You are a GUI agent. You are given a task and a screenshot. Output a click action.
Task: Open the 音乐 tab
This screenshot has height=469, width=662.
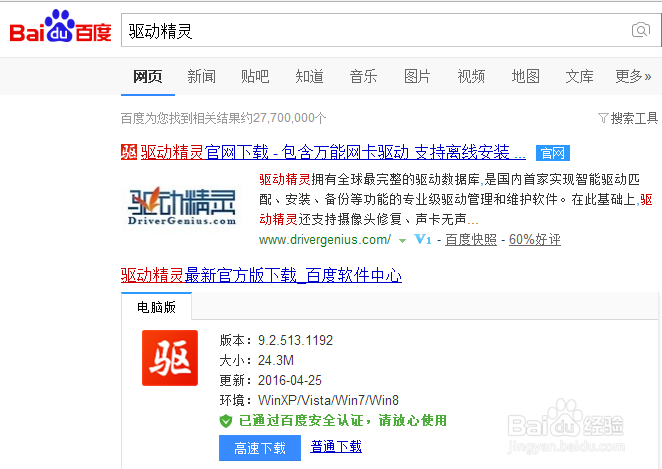[363, 77]
